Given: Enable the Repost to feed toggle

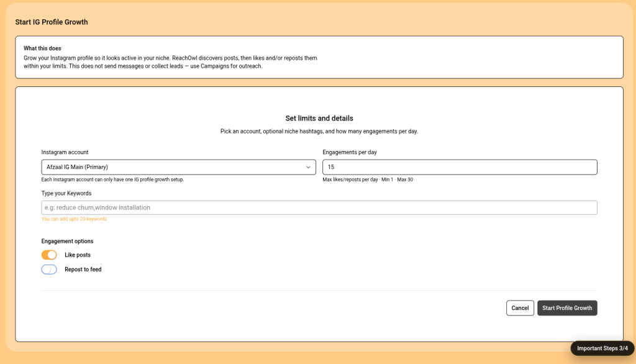Looking at the screenshot, I should click(49, 270).
